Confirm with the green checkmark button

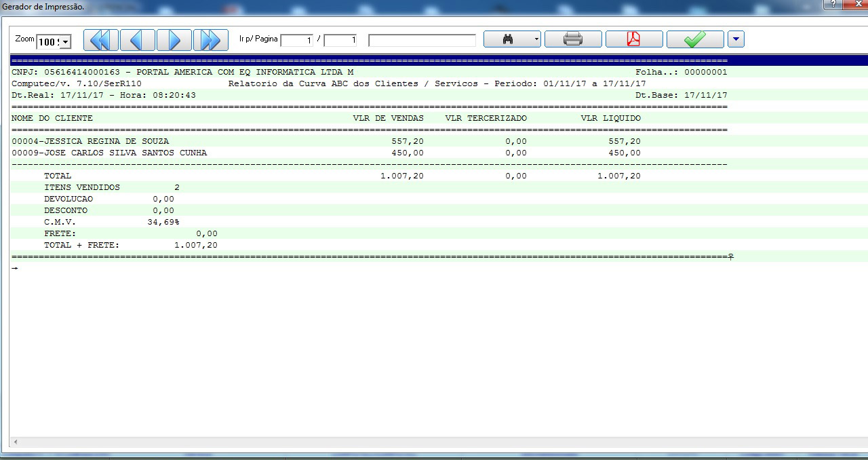click(x=694, y=39)
